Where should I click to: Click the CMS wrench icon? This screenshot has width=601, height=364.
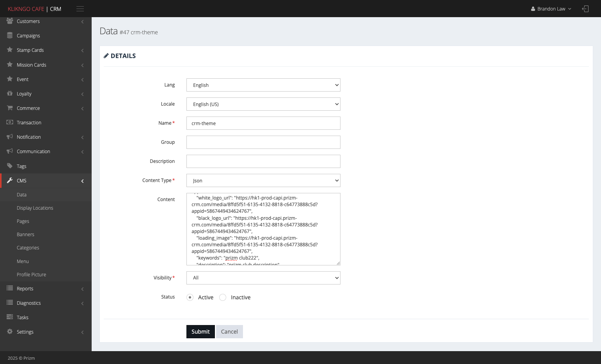click(10, 180)
